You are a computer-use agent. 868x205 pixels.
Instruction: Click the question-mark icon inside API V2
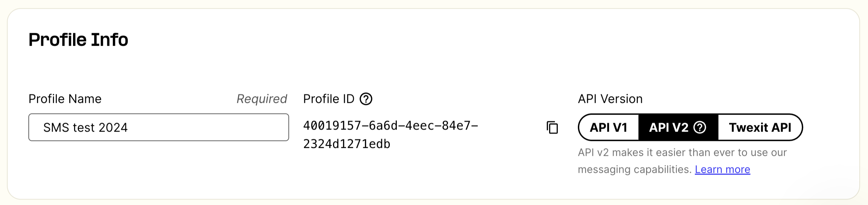tap(700, 127)
